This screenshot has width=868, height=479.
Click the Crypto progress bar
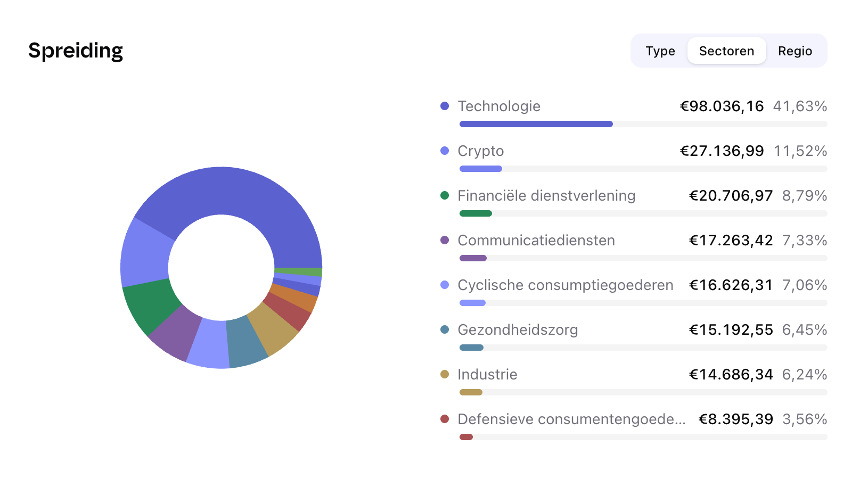(x=643, y=169)
